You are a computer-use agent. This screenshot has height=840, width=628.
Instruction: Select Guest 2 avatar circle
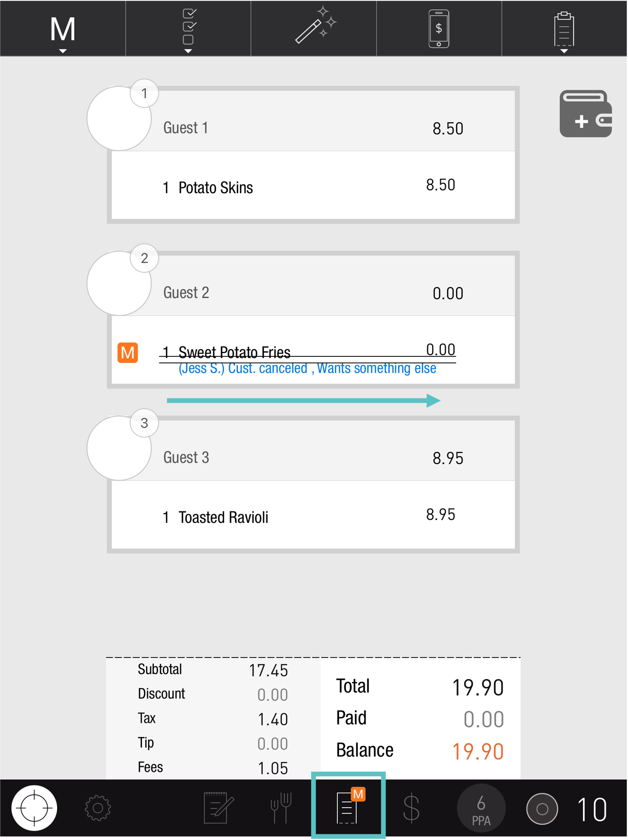[119, 283]
